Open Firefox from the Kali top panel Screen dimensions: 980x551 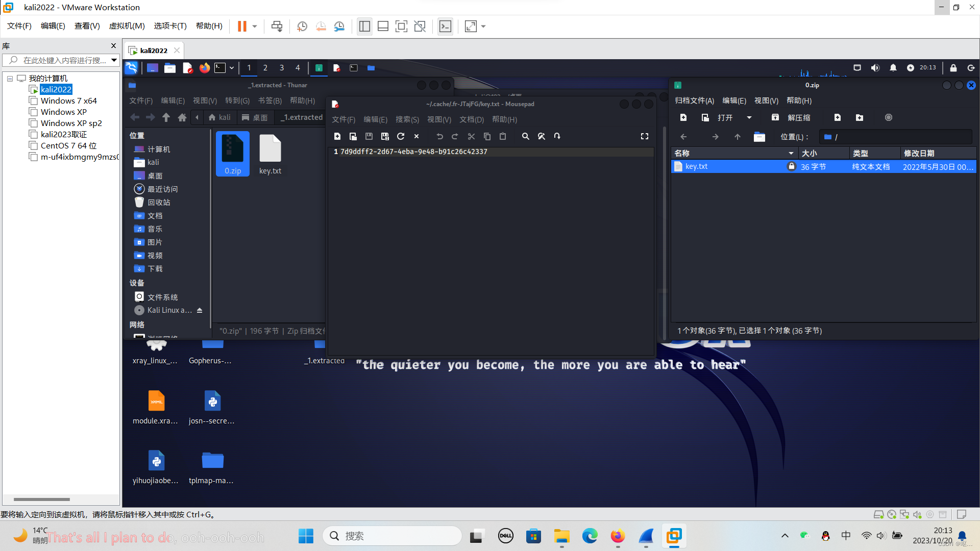coord(205,68)
